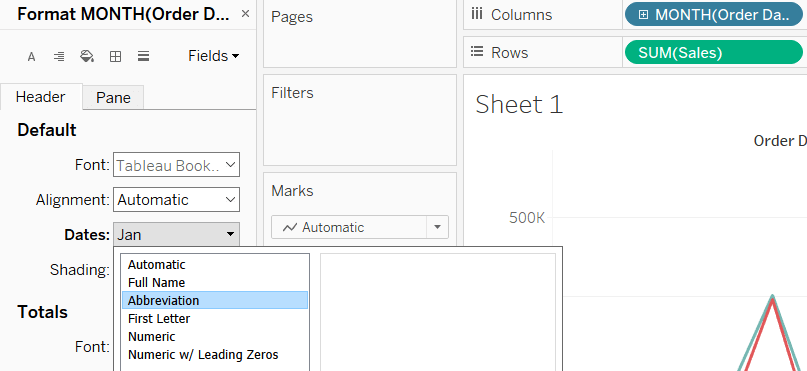The height and width of the screenshot is (371, 807).
Task: Open the Fields dropdown menu
Action: 214,56
